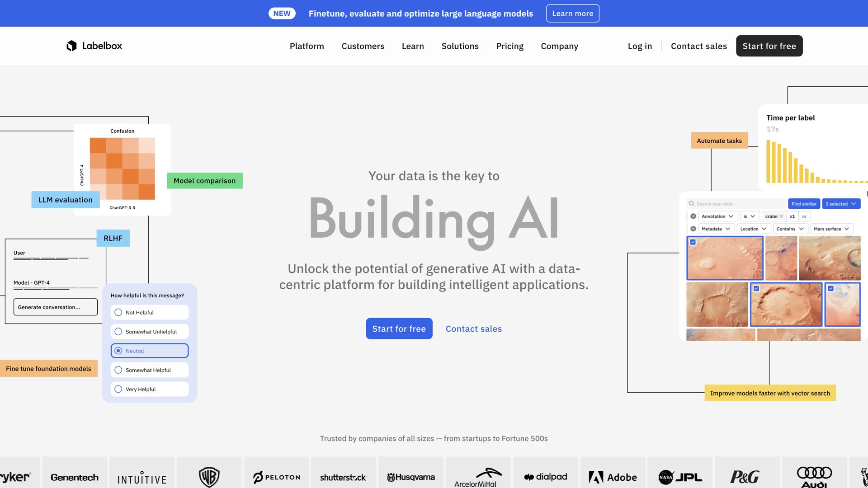
Task: Expand the 3 selected dropdown
Action: 841,204
